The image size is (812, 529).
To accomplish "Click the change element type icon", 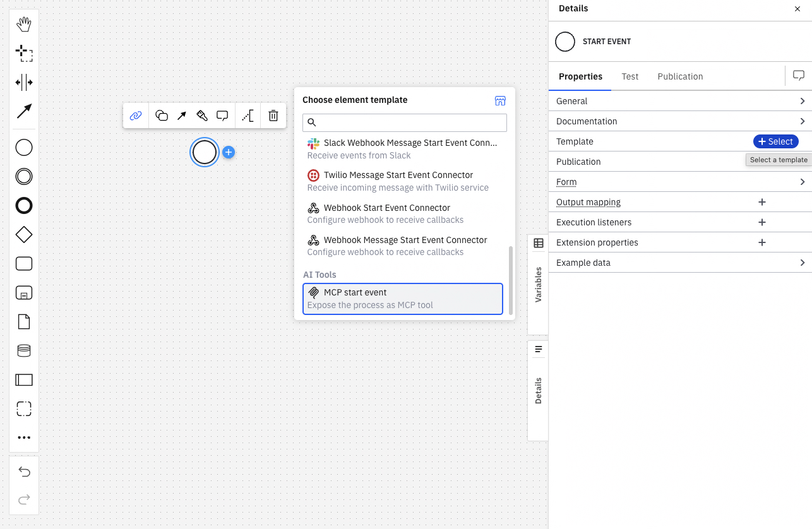I will pyautogui.click(x=162, y=116).
